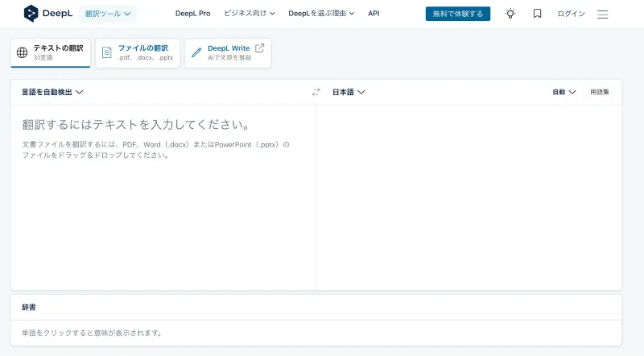
Task: Click the external link icon on DeepL Write
Action: [x=259, y=48]
